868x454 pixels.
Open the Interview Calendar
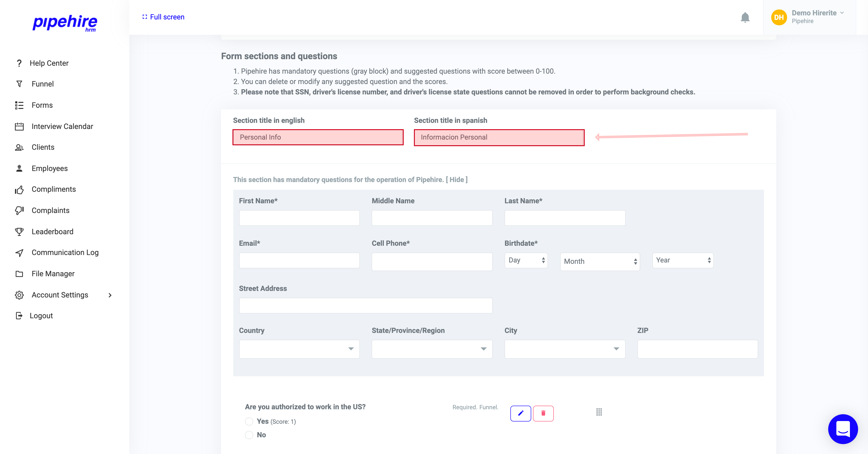tap(62, 126)
